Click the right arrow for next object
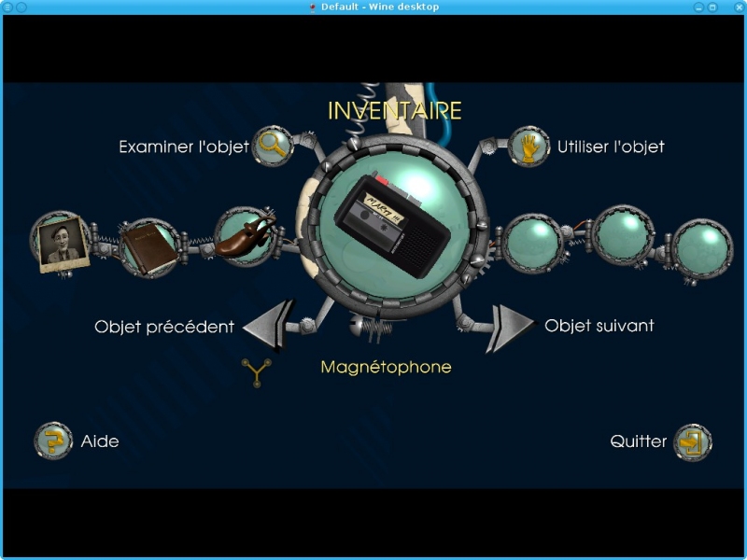Image resolution: width=747 pixels, height=560 pixels. click(x=510, y=328)
